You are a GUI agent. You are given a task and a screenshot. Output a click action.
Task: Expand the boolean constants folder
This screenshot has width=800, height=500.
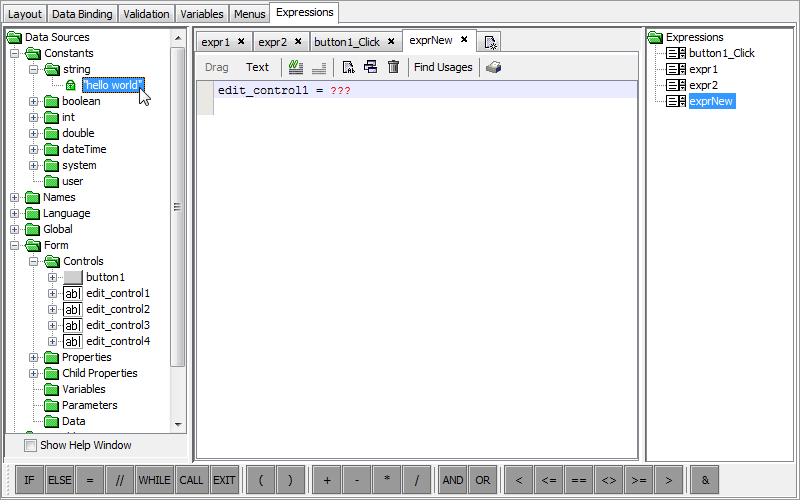[34, 101]
